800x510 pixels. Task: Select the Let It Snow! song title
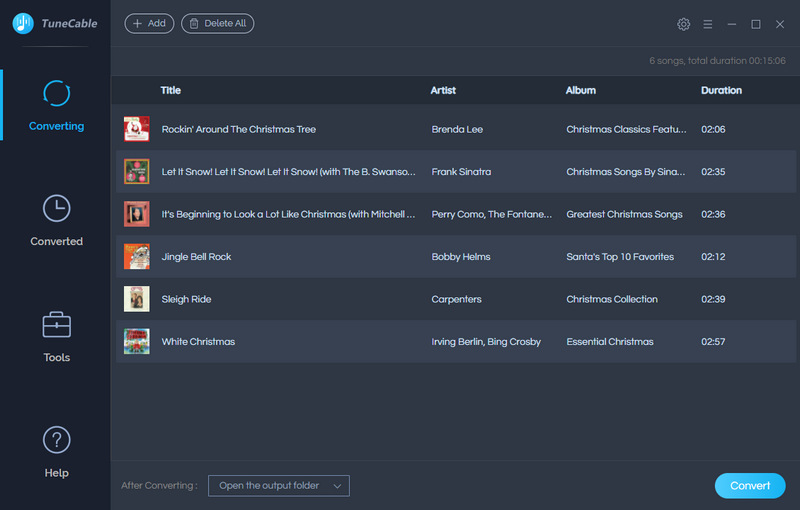click(288, 171)
